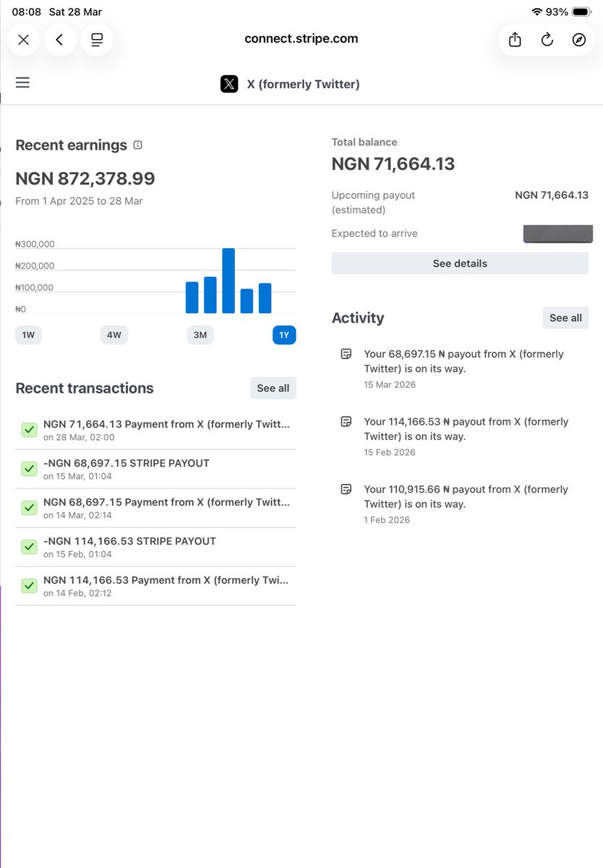Click the 1 Feb 2026 activity date
The width and height of the screenshot is (603, 868).
(x=387, y=520)
